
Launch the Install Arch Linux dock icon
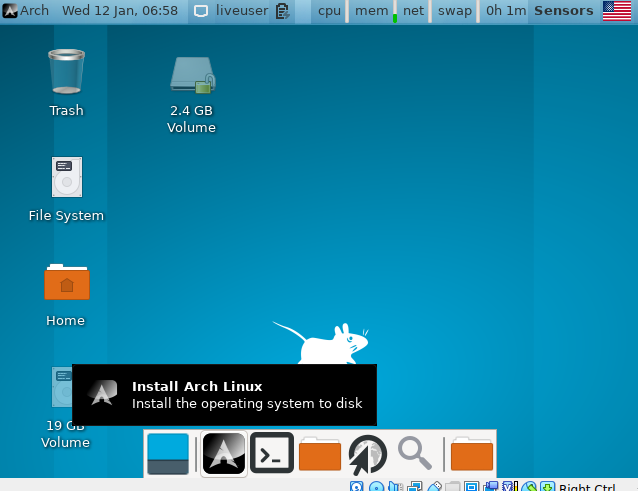224,454
